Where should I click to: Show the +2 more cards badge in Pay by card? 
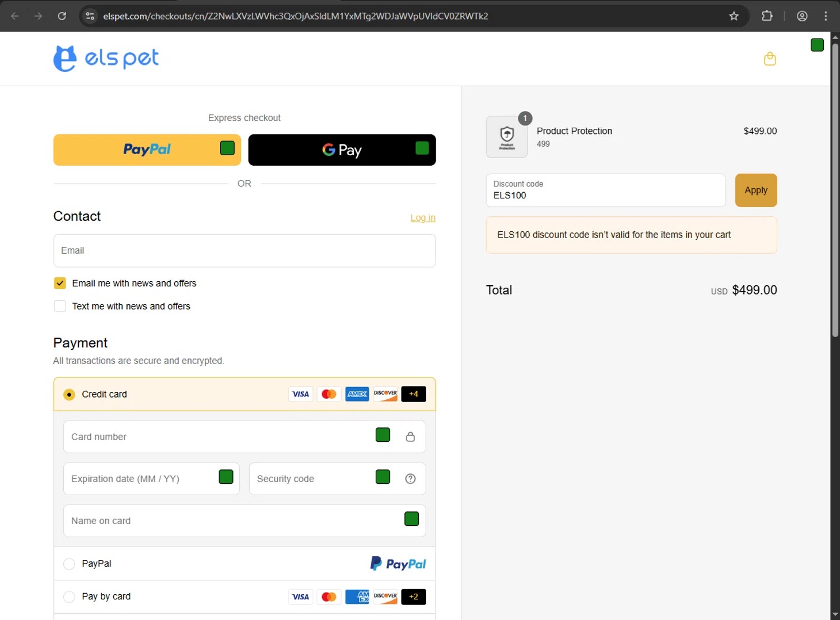pyautogui.click(x=413, y=597)
